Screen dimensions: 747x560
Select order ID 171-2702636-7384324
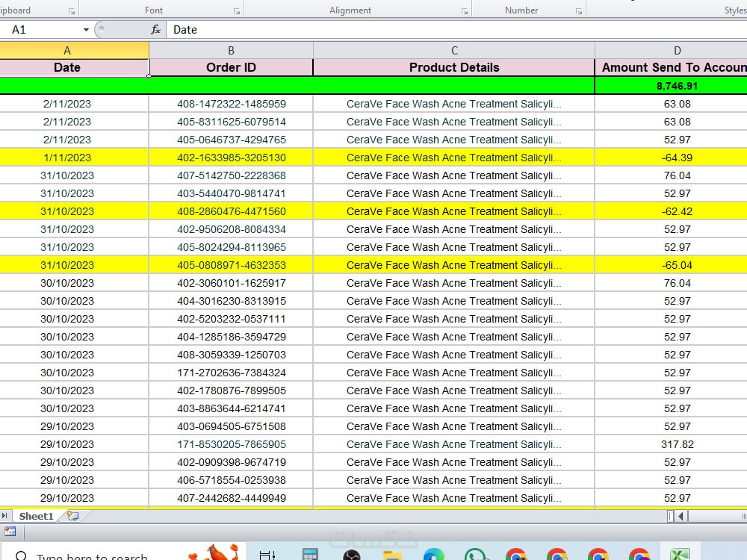231,373
